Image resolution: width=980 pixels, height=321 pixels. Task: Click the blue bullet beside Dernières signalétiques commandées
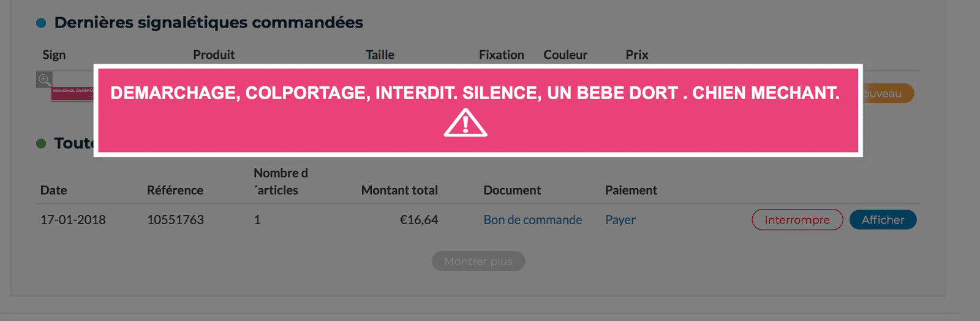(41, 23)
